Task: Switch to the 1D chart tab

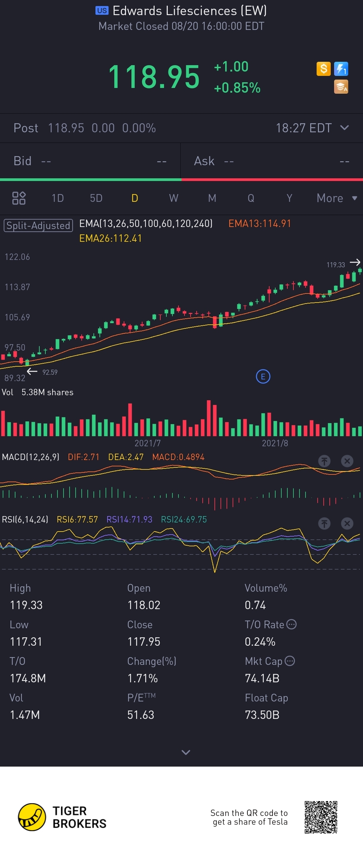Action: pos(58,198)
